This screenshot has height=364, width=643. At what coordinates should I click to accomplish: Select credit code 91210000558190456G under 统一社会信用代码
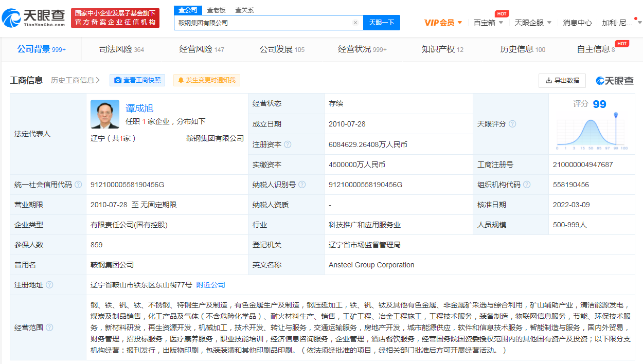[x=128, y=185]
